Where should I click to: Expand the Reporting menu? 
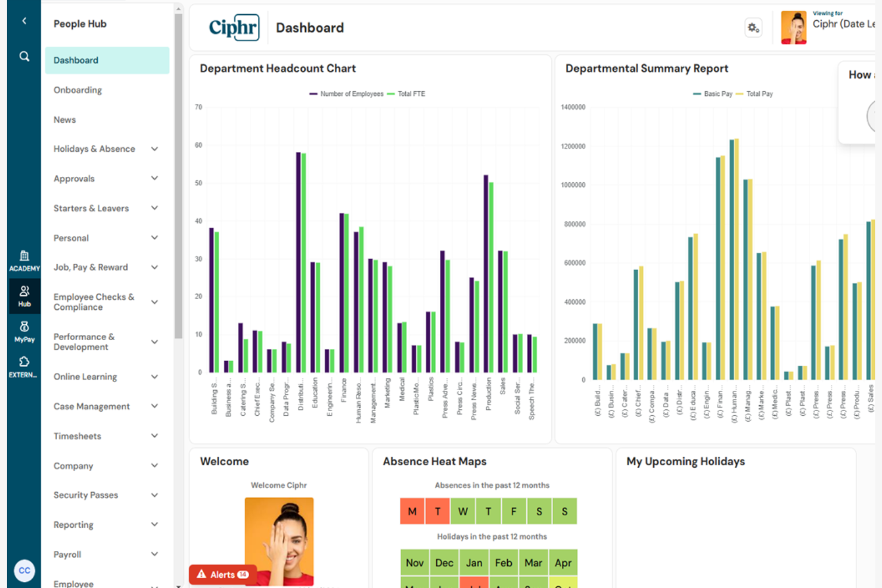[x=73, y=525]
